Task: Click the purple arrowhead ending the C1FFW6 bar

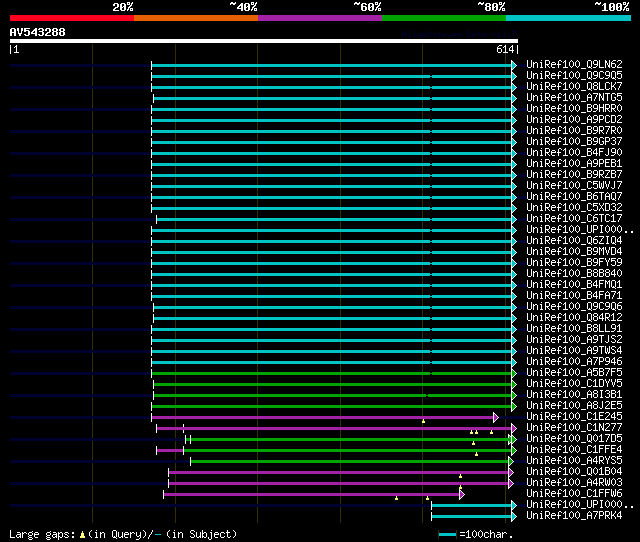Action: [462, 494]
